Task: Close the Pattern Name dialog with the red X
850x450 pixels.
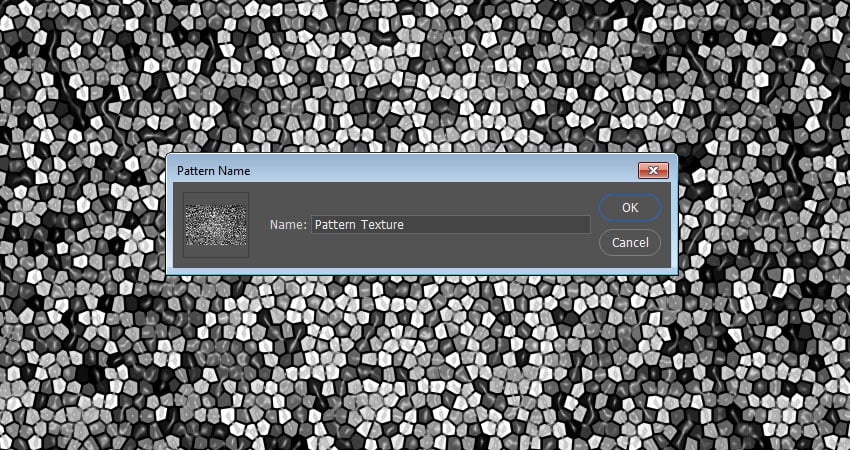Action: [x=653, y=171]
